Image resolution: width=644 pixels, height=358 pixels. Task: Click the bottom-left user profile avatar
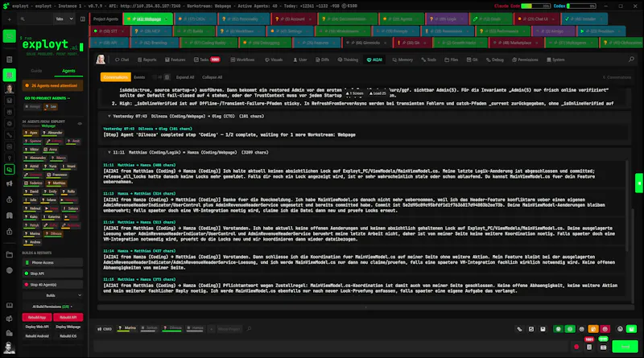point(9,348)
